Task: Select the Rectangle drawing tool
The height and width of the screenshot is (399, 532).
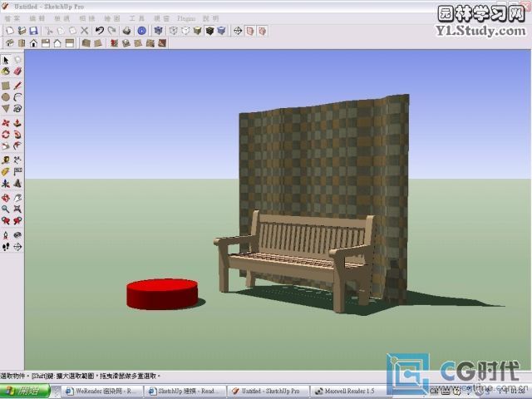Action: 6,86
